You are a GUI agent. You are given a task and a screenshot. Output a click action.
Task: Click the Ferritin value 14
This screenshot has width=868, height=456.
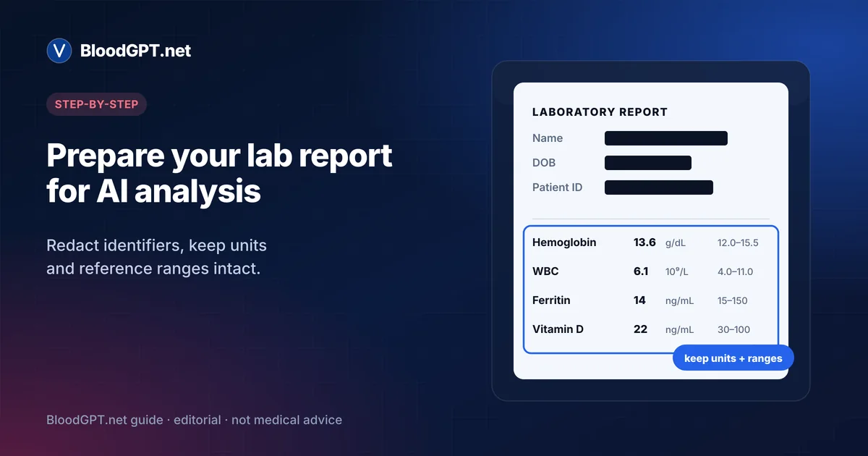(639, 300)
